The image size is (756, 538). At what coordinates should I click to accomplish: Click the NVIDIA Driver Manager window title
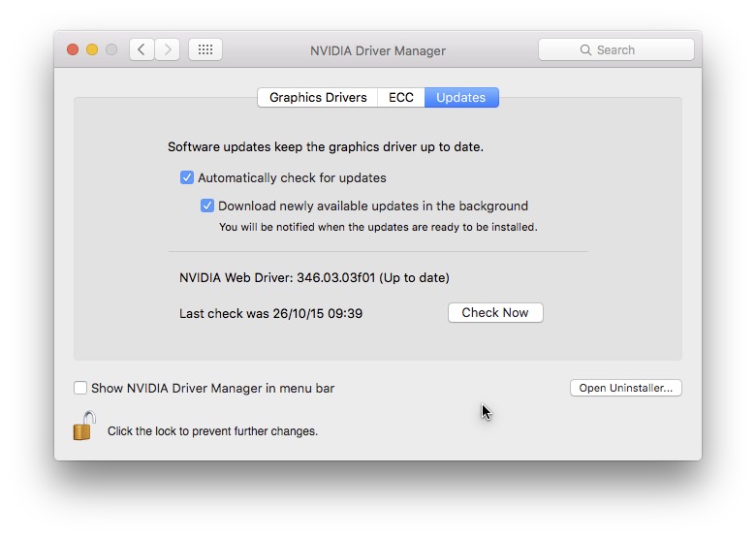378,50
